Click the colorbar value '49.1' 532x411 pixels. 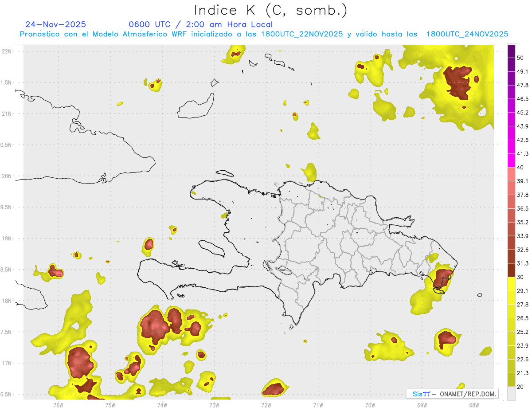tap(523, 71)
